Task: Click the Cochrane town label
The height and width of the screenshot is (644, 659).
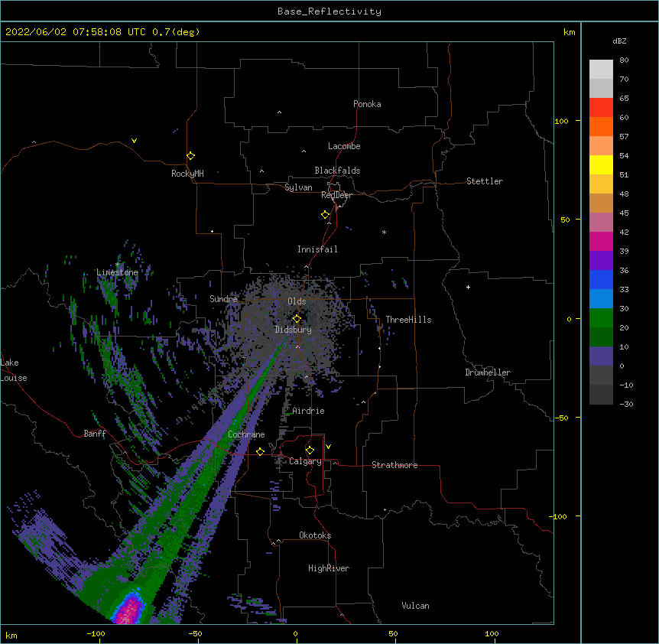Action: [x=246, y=434]
